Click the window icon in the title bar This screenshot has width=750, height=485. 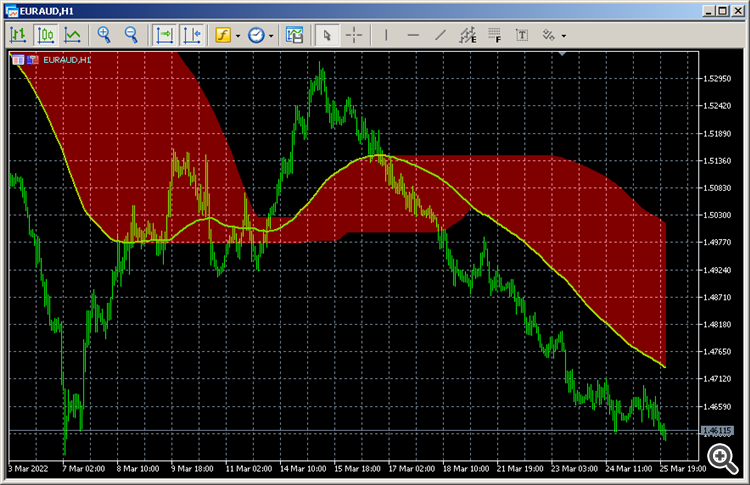pyautogui.click(x=11, y=11)
